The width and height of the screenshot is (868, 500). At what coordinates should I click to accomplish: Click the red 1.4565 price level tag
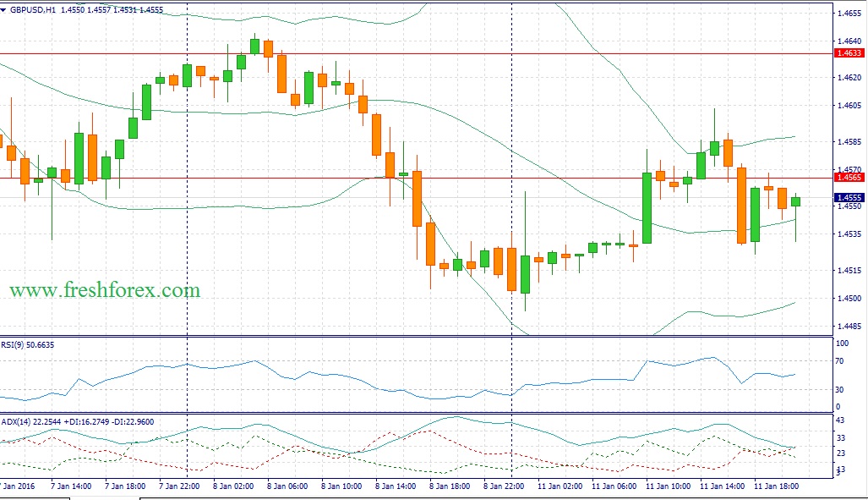click(x=848, y=178)
